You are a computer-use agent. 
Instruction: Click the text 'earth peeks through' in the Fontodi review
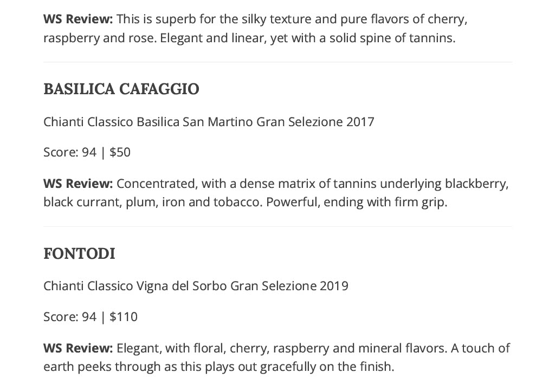102,367
